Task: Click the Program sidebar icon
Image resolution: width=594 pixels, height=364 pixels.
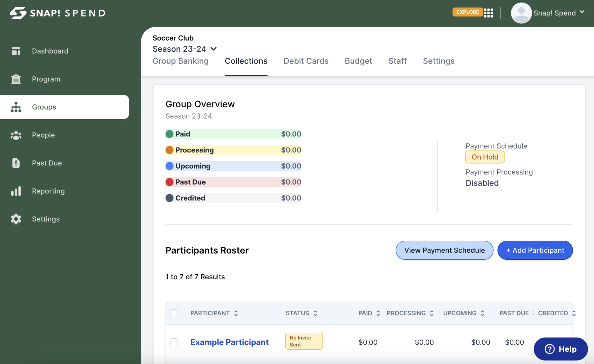Action: (15, 79)
